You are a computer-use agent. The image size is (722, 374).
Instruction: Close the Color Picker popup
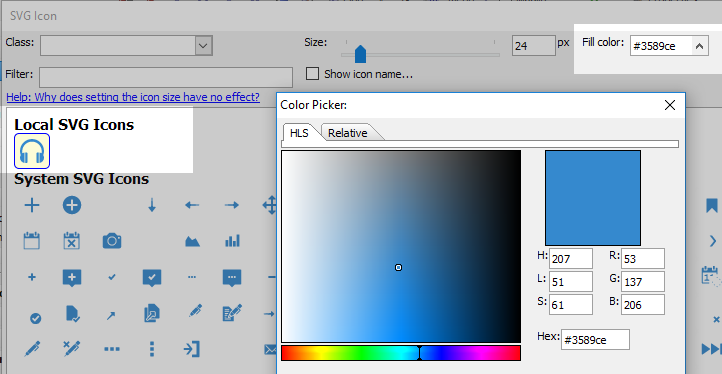(670, 105)
